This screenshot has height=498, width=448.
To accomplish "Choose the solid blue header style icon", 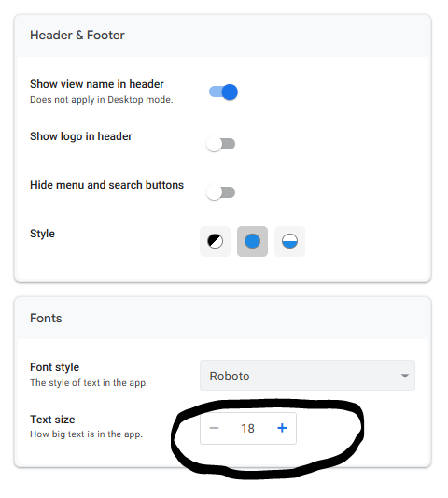I will point(252,241).
